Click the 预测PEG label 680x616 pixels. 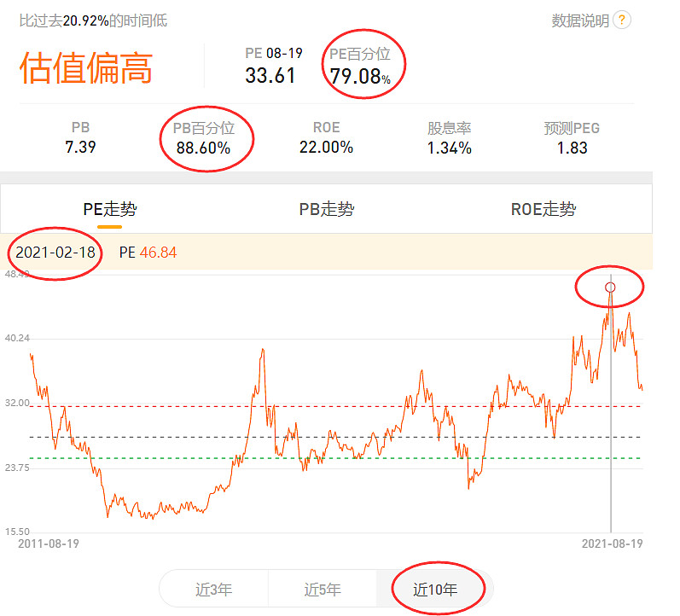[572, 128]
